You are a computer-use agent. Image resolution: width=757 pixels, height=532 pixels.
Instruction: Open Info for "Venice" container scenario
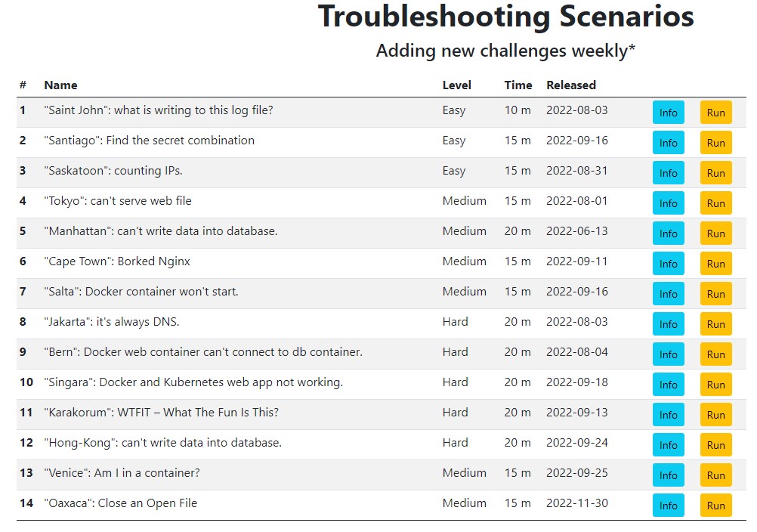point(668,475)
